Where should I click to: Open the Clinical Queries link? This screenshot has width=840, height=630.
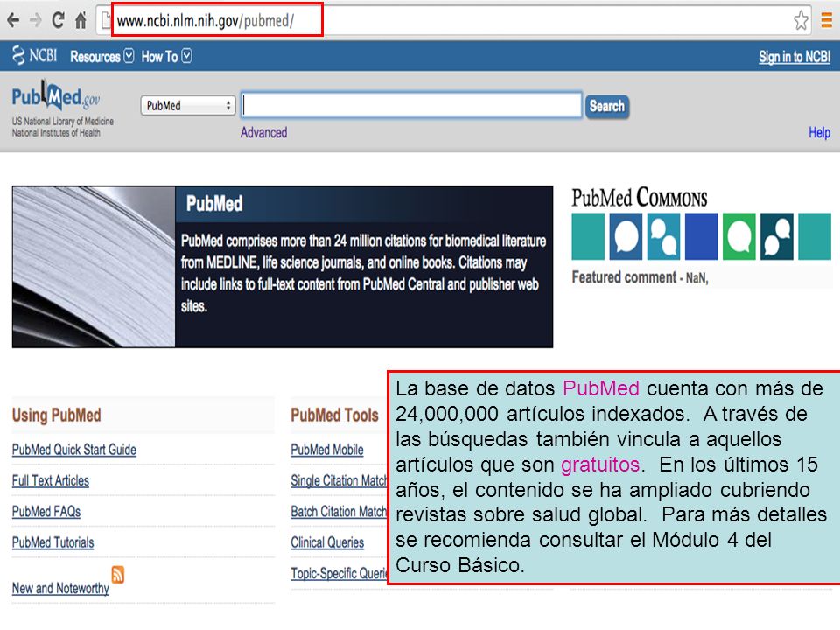[327, 542]
